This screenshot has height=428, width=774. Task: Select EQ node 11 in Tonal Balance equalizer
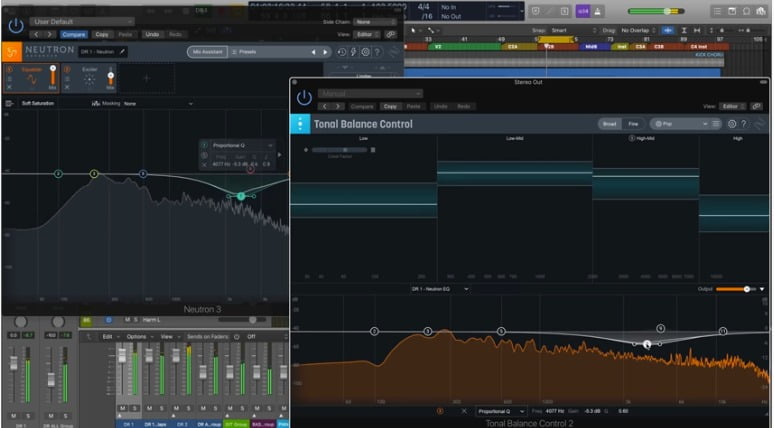tap(723, 331)
